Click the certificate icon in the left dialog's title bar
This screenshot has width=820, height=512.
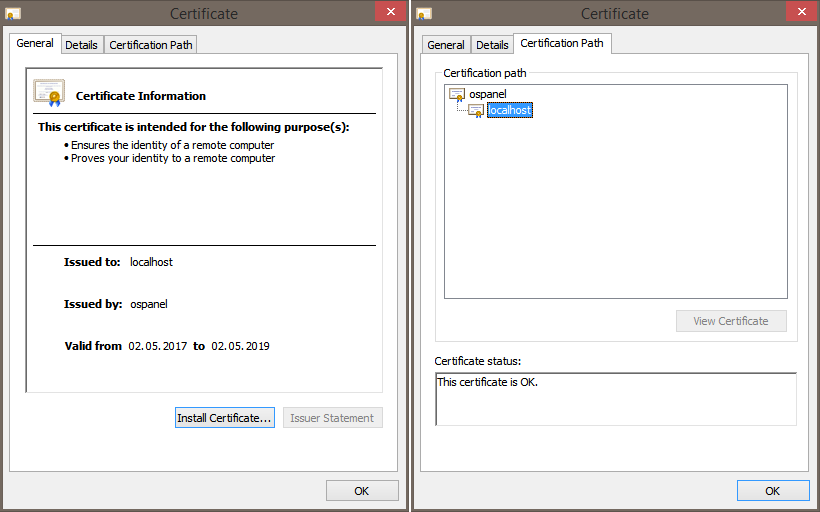click(12, 14)
